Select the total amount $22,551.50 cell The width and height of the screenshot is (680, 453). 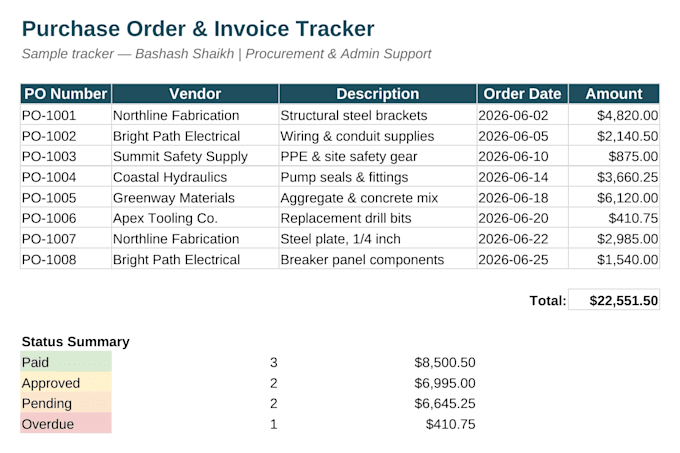pos(614,300)
